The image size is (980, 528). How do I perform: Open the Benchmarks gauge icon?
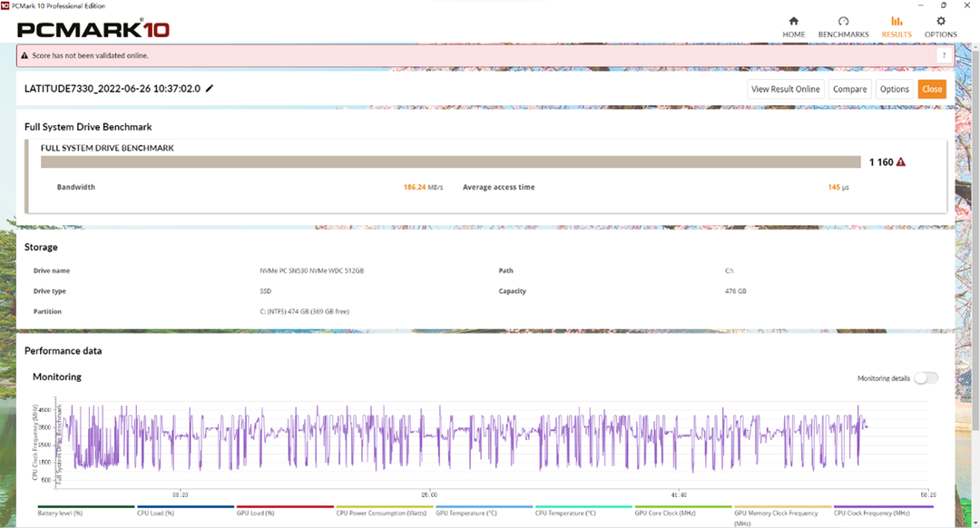click(x=843, y=21)
